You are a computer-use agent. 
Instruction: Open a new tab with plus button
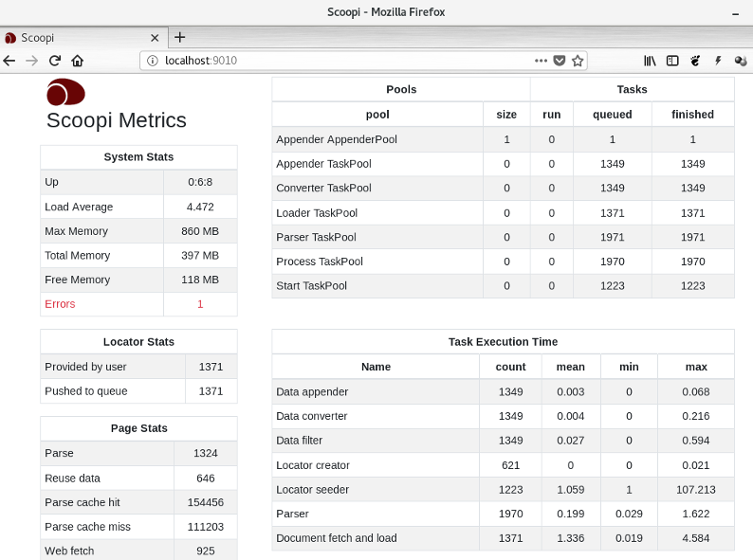[179, 37]
